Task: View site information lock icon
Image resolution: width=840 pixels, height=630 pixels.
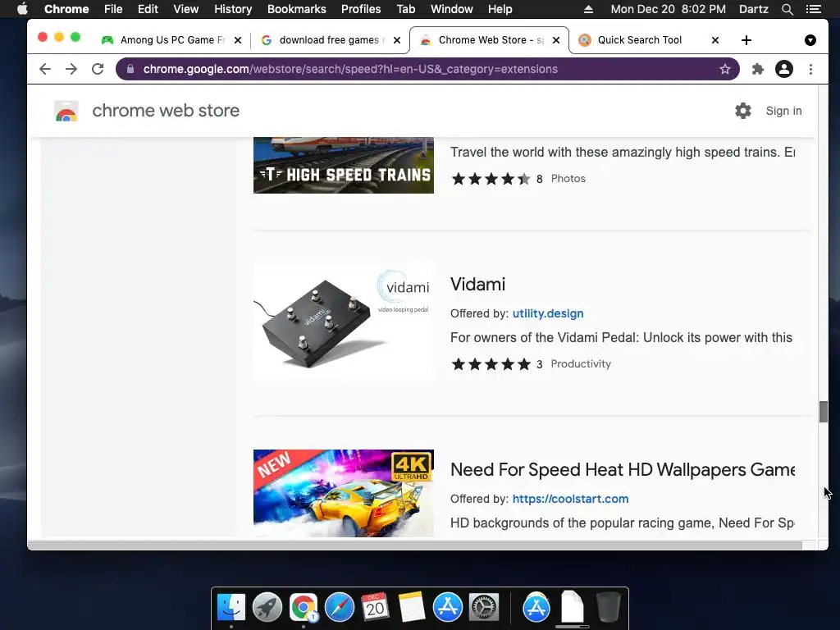Action: tap(130, 69)
